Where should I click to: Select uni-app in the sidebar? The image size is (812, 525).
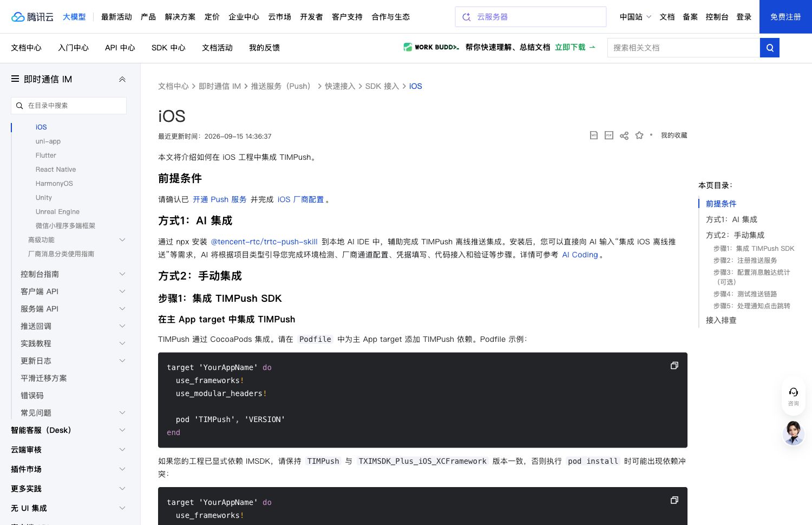pos(48,141)
